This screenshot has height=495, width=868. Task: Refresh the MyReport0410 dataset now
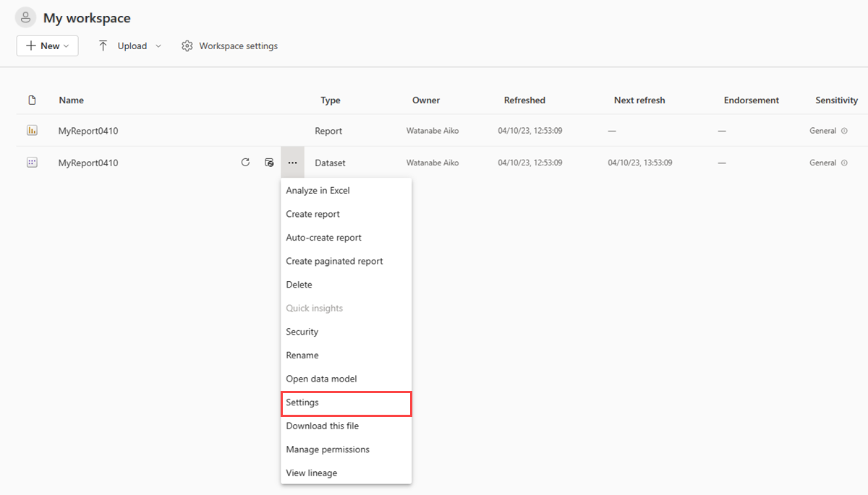245,162
